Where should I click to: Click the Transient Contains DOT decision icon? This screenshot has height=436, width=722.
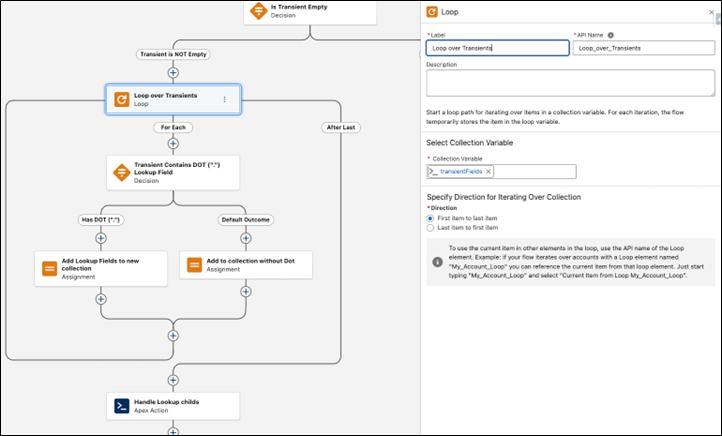121,172
